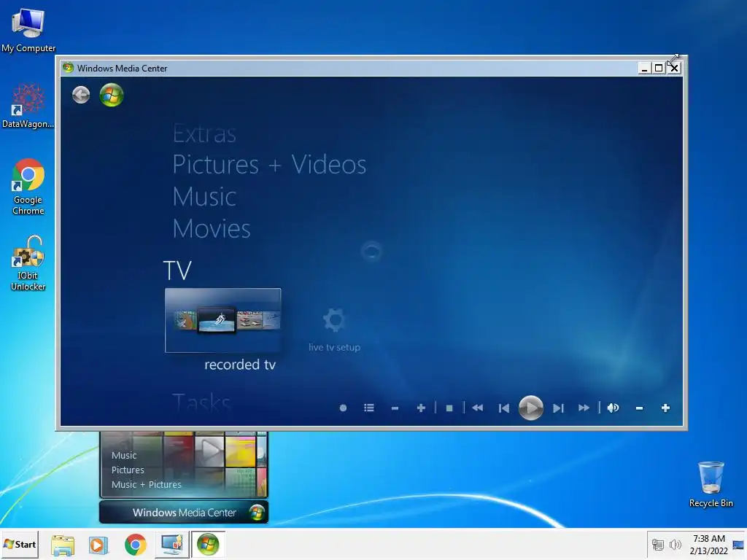Click the gadget's play arrow tile
Screen dimensions: 747x560
[209, 451]
